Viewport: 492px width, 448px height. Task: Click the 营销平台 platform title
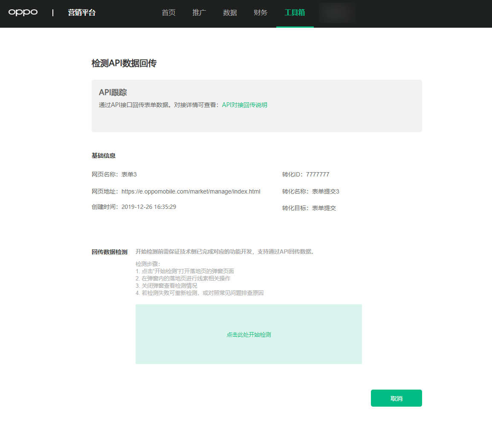[81, 13]
